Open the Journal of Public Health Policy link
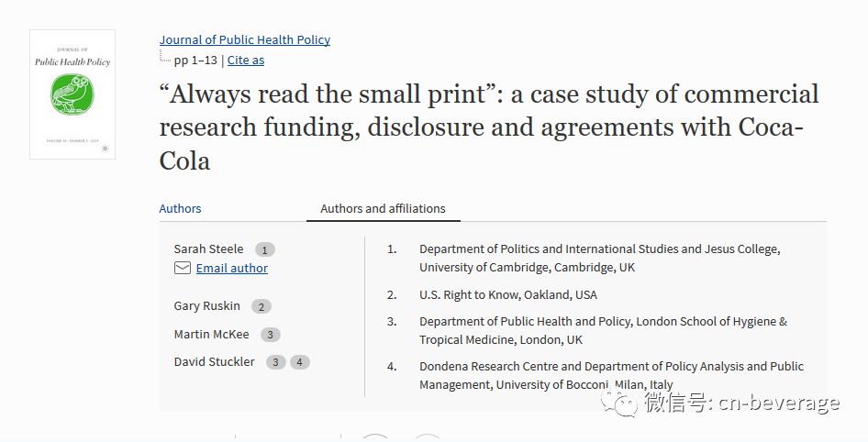 pyautogui.click(x=245, y=39)
